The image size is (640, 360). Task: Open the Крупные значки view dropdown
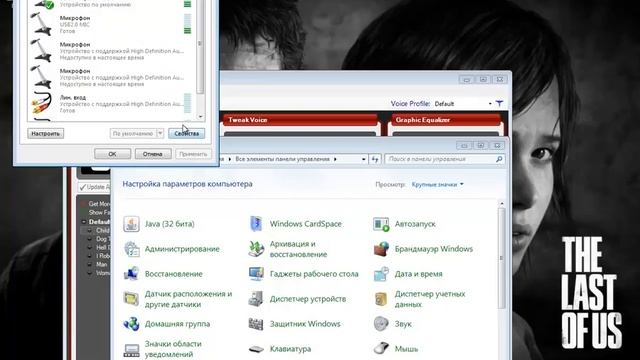[x=438, y=184]
